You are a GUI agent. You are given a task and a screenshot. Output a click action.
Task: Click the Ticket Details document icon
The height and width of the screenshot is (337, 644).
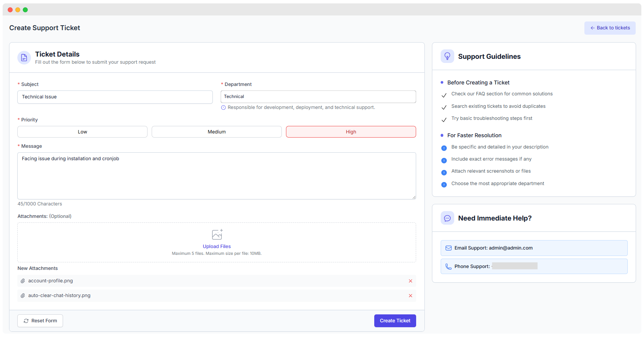[24, 58]
